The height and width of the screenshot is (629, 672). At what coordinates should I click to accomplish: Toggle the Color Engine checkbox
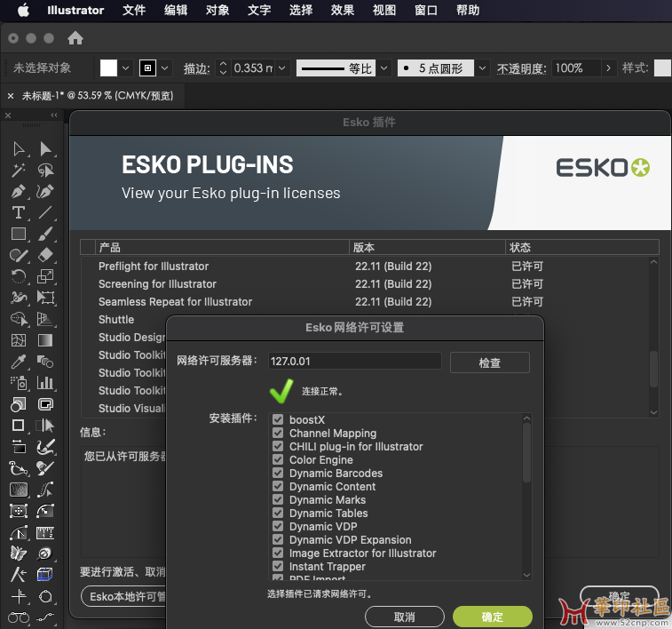coord(278,459)
